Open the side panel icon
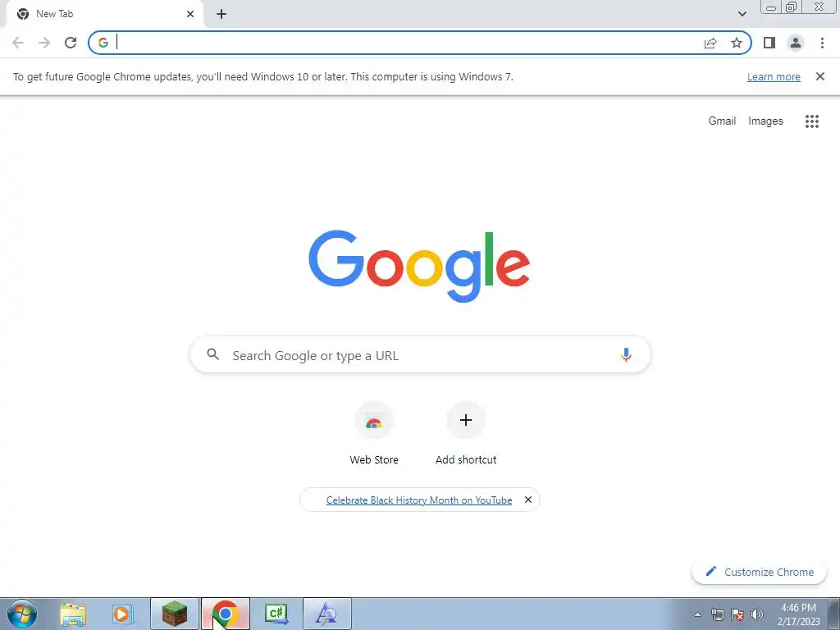 [x=769, y=43]
